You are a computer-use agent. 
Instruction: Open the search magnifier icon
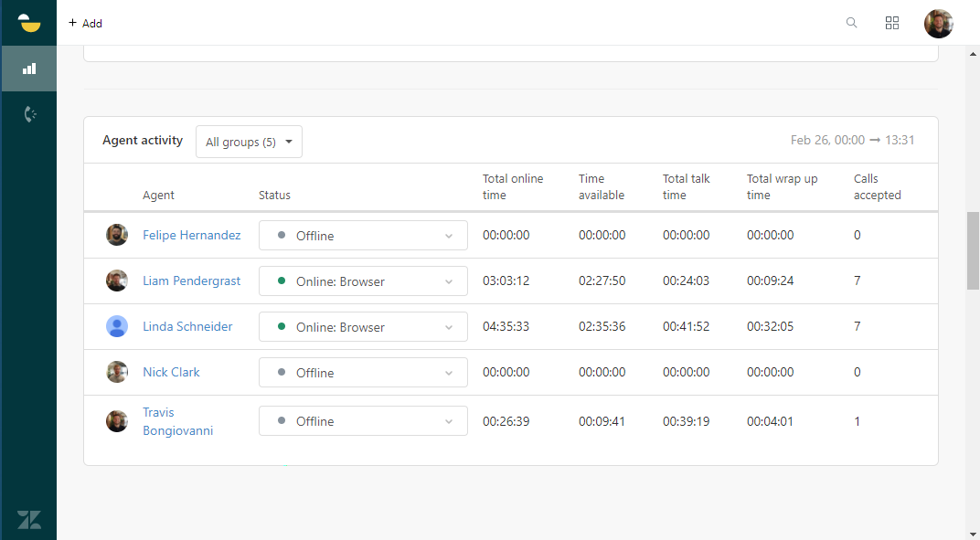pos(852,23)
